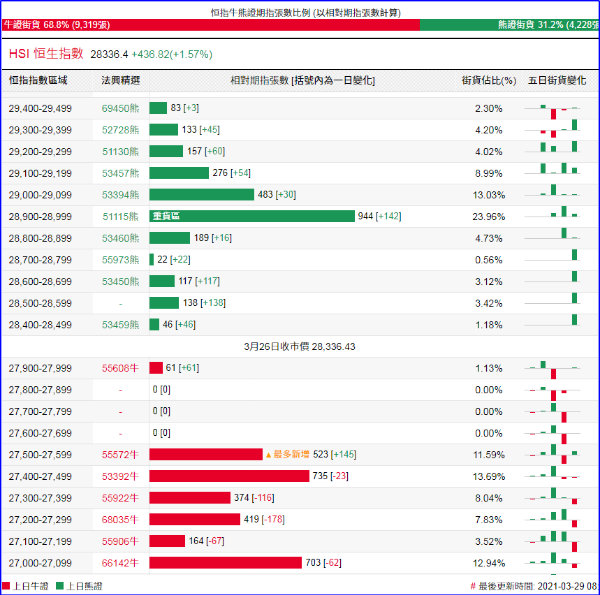The height and width of the screenshot is (595, 600).
Task: Click the percentage 23.96%
Action: click(x=489, y=217)
